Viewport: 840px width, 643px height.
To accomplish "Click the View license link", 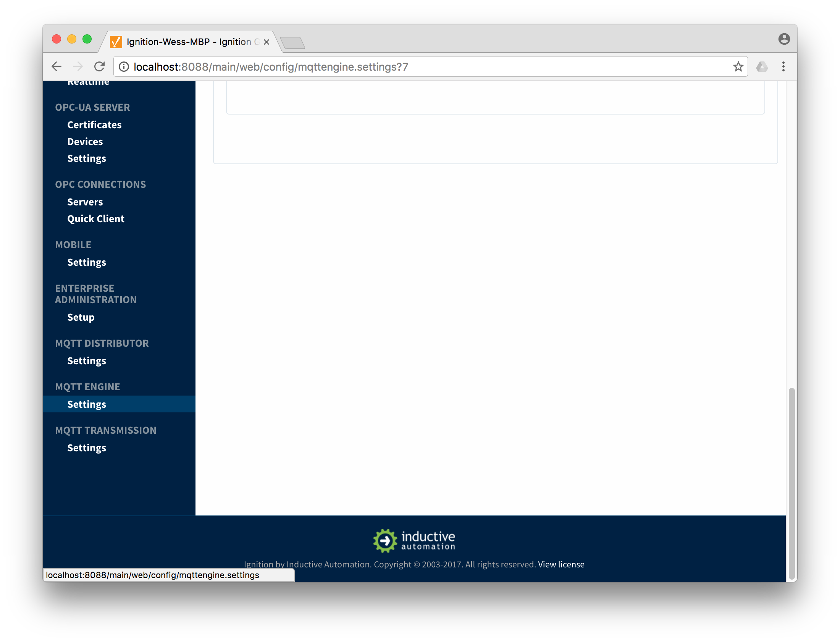I will click(561, 564).
